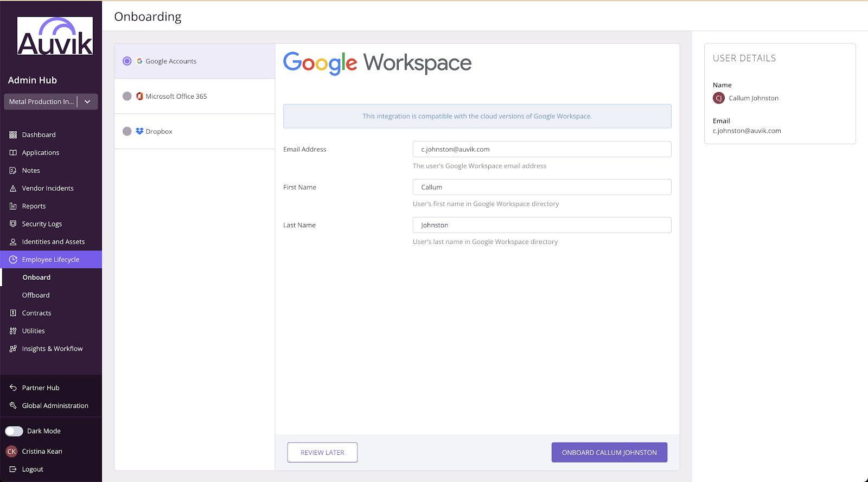Click the Identities and Assets person icon
This screenshot has width=868, height=482.
click(x=13, y=242)
